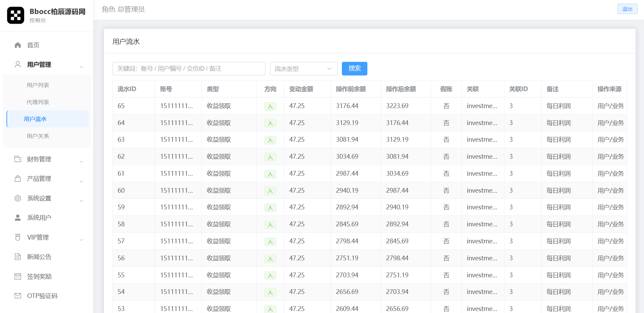
Task: Click the Bbocc checkered logo icon
Action: click(x=16, y=15)
